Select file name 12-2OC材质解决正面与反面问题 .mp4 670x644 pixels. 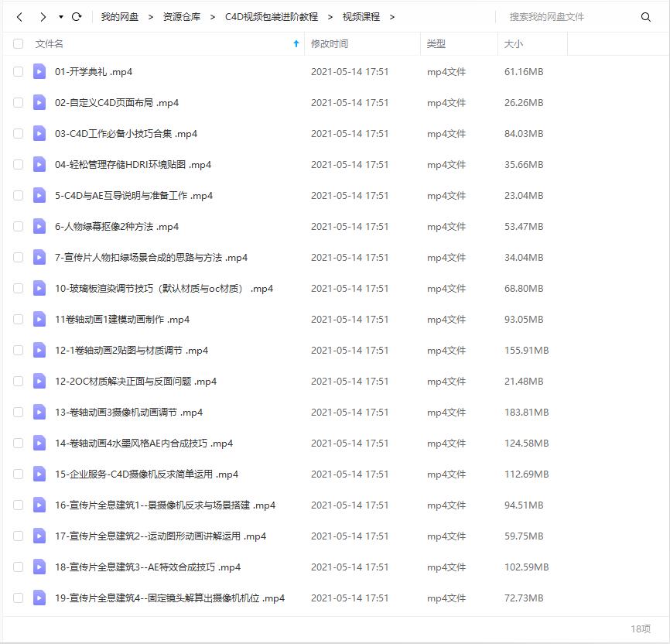135,381
